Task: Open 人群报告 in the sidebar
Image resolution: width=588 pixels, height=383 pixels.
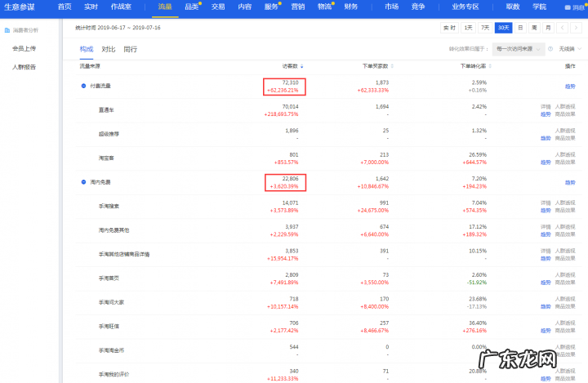Action: [24, 67]
